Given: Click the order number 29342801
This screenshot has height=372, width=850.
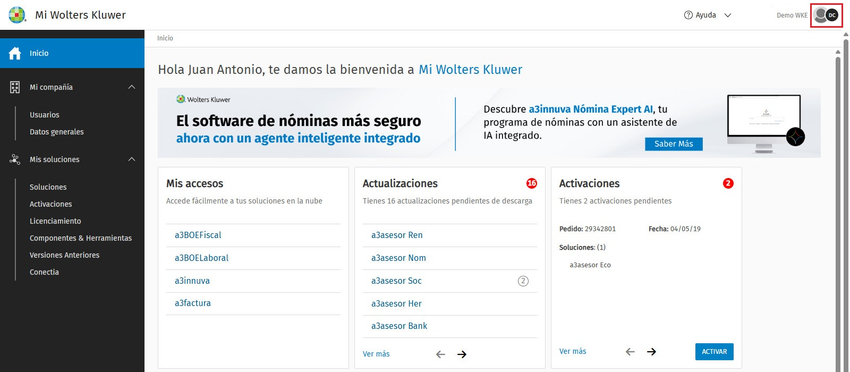Looking at the screenshot, I should coord(600,229).
